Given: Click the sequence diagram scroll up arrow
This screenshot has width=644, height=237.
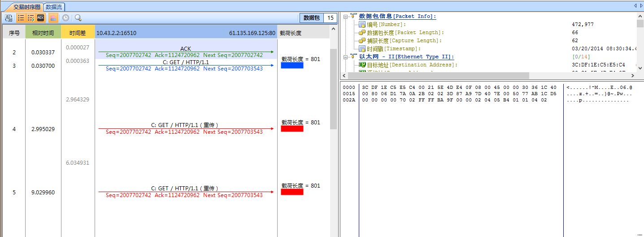Looking at the screenshot, I should tap(333, 29).
